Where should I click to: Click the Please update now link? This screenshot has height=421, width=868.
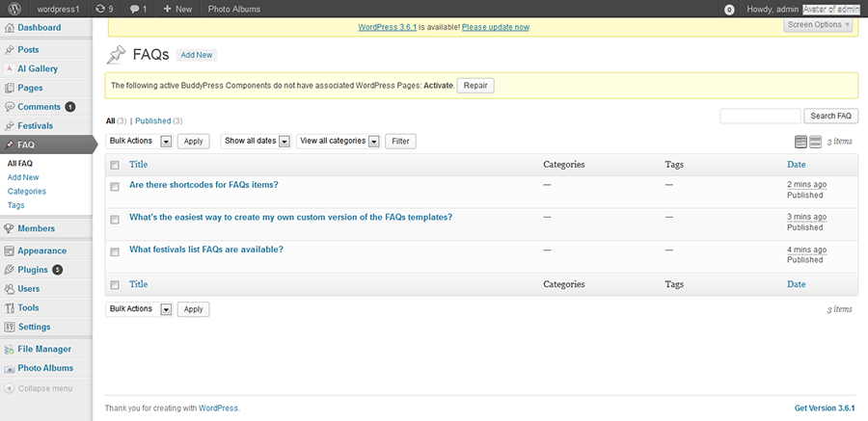(x=496, y=27)
